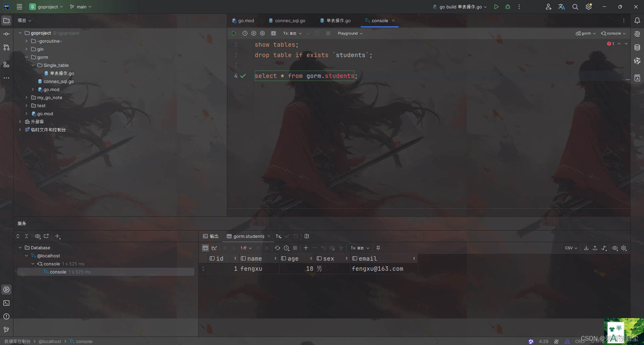The image size is (644, 345).
Task: Switch to in-editor results table icon
Action: coord(274,33)
